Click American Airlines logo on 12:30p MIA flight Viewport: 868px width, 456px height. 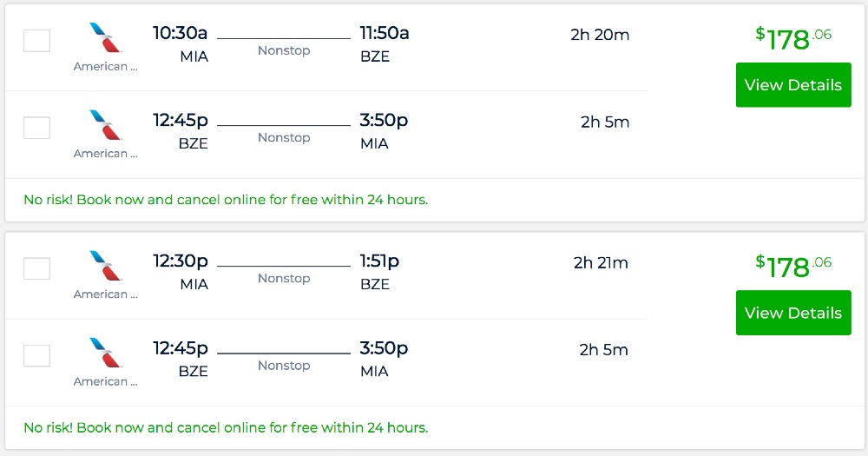[x=106, y=268]
